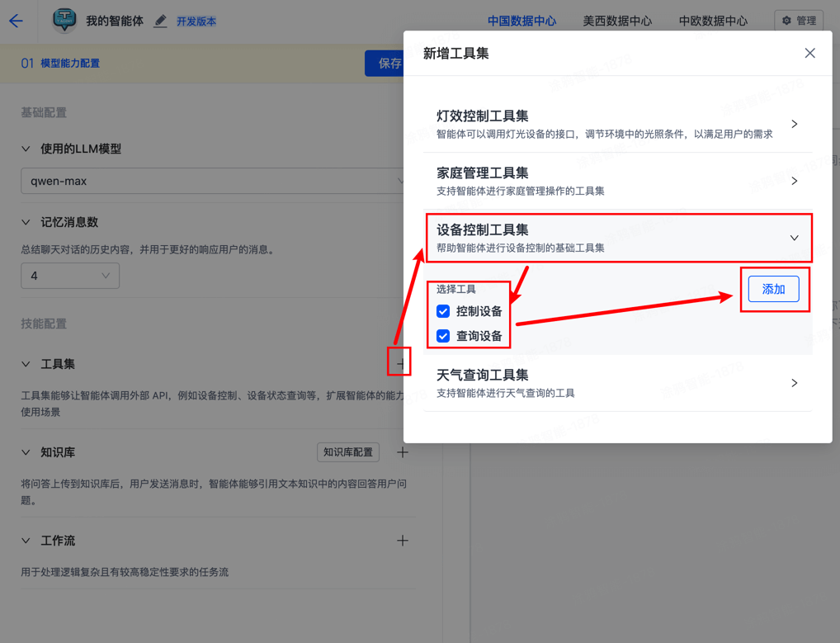Viewport: 840px width, 643px height.
Task: Edit agent name with pencil icon
Action: point(160,21)
